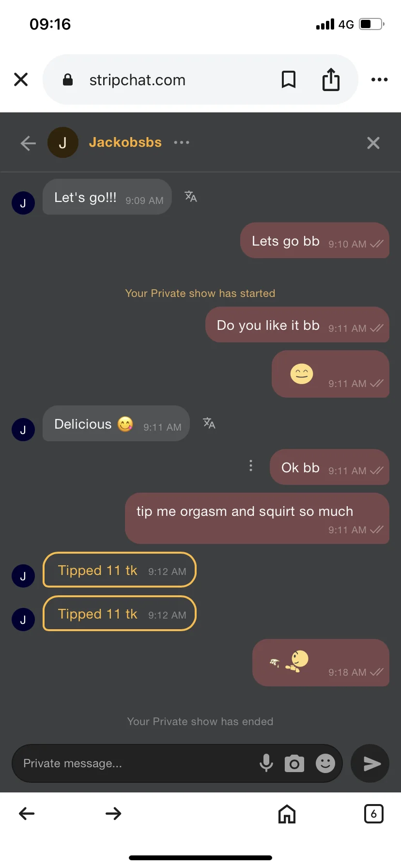Tap the browser share icon

click(331, 79)
